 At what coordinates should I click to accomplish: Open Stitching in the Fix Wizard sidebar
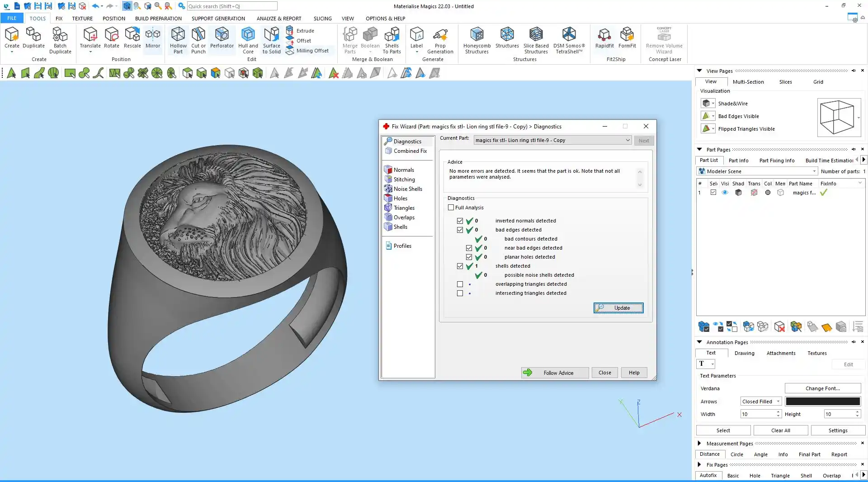point(404,180)
